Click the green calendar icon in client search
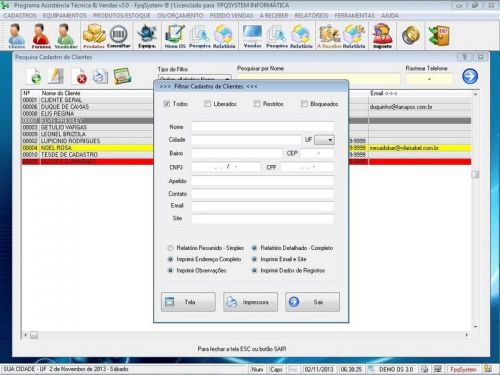The width and height of the screenshot is (500, 375). [x=122, y=76]
